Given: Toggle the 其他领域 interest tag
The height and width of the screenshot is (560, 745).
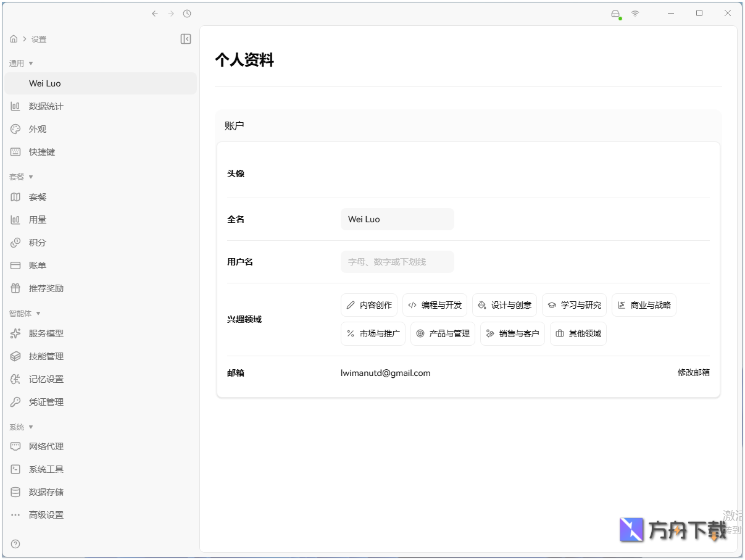Looking at the screenshot, I should tap(578, 333).
